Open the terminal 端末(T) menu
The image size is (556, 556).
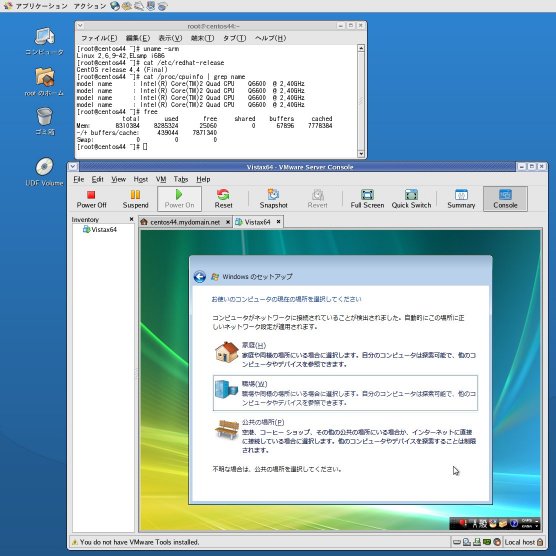[x=202, y=38]
